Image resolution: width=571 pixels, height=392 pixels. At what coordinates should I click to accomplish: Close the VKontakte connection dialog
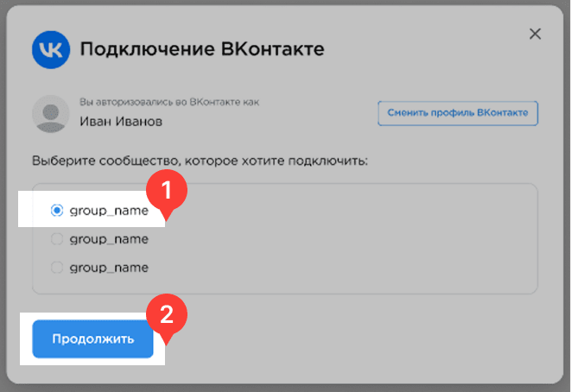[x=535, y=34]
